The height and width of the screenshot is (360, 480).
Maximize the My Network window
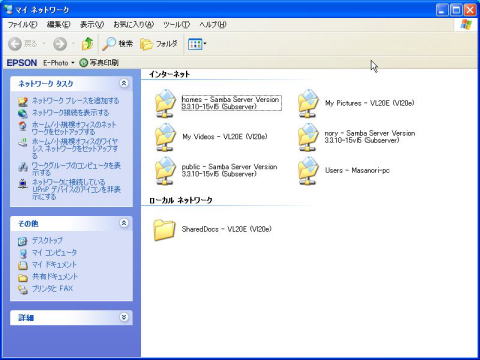tap(456, 10)
